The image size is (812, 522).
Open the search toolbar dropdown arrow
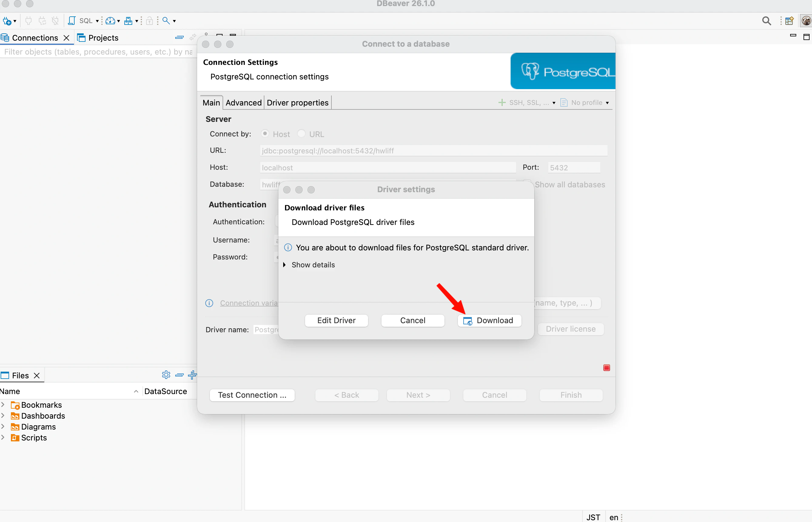pos(174,21)
